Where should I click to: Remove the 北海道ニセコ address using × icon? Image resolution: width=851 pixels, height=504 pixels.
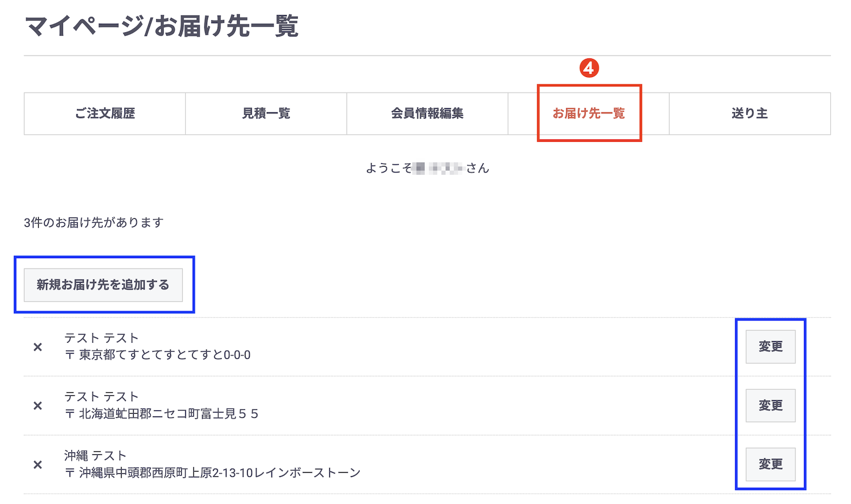pyautogui.click(x=37, y=406)
